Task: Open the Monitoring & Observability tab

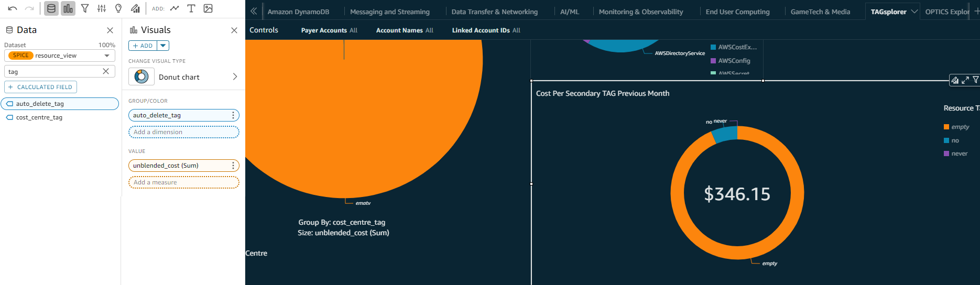Action: [x=641, y=12]
